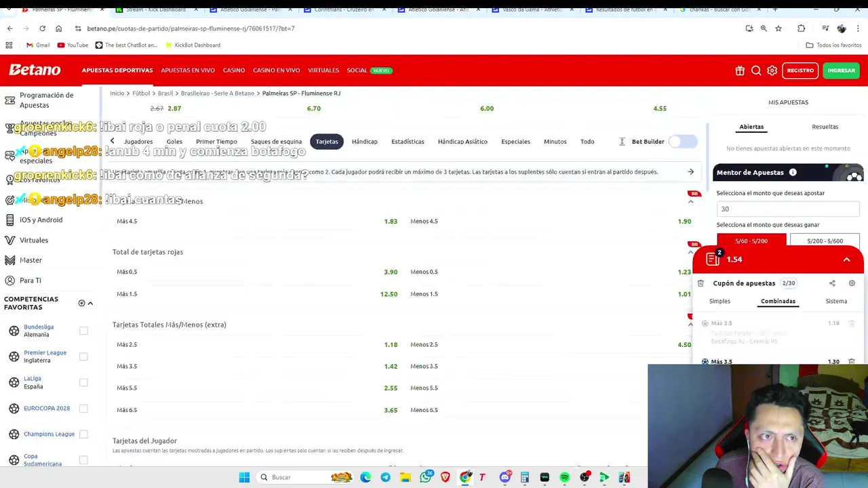Check the Bundesliga Alemania favorite checkbox

[83, 331]
